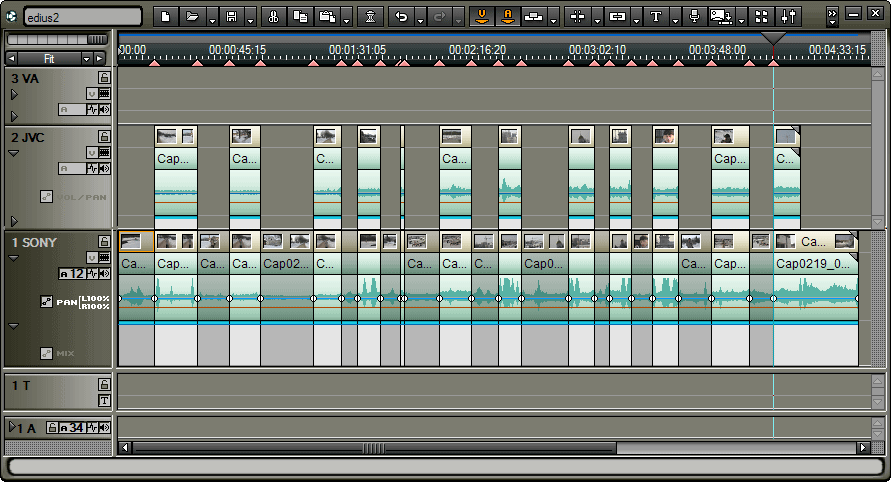Image resolution: width=891 pixels, height=482 pixels.
Task: Open the audio mixer icon
Action: 789,16
